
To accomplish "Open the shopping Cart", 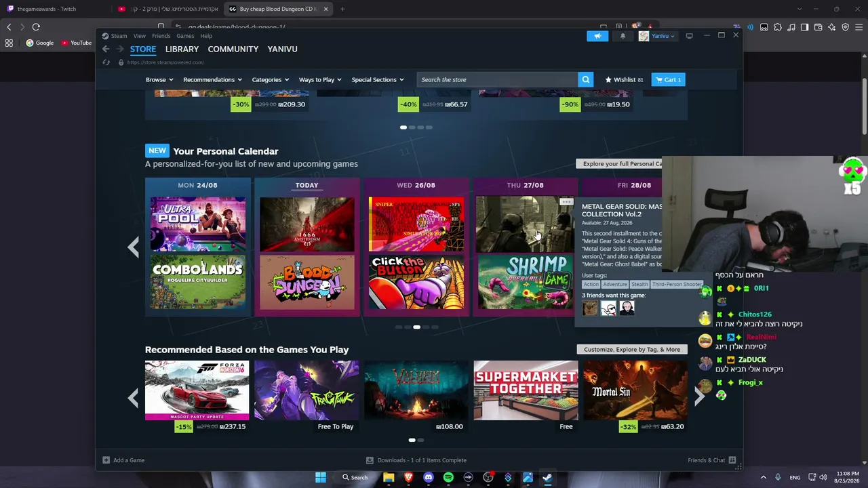I will click(x=668, y=80).
